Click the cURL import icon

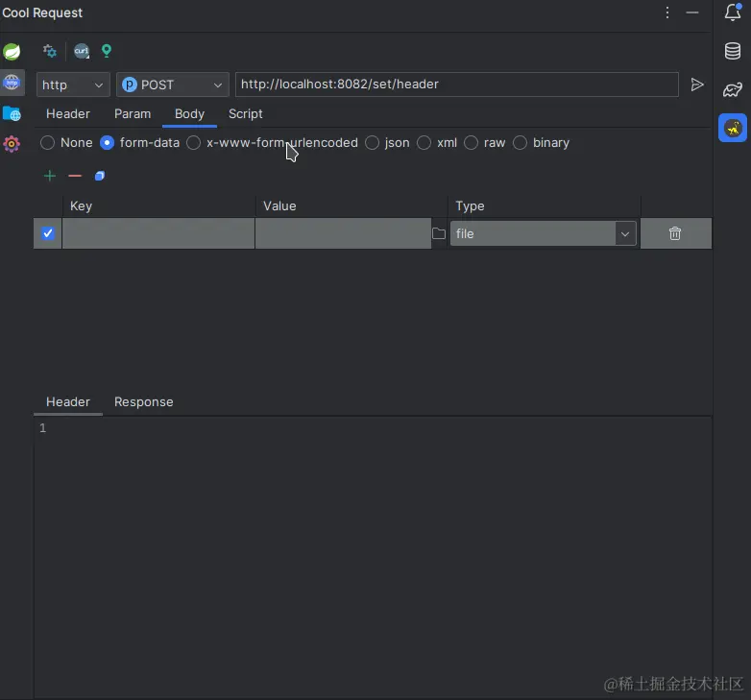point(82,51)
